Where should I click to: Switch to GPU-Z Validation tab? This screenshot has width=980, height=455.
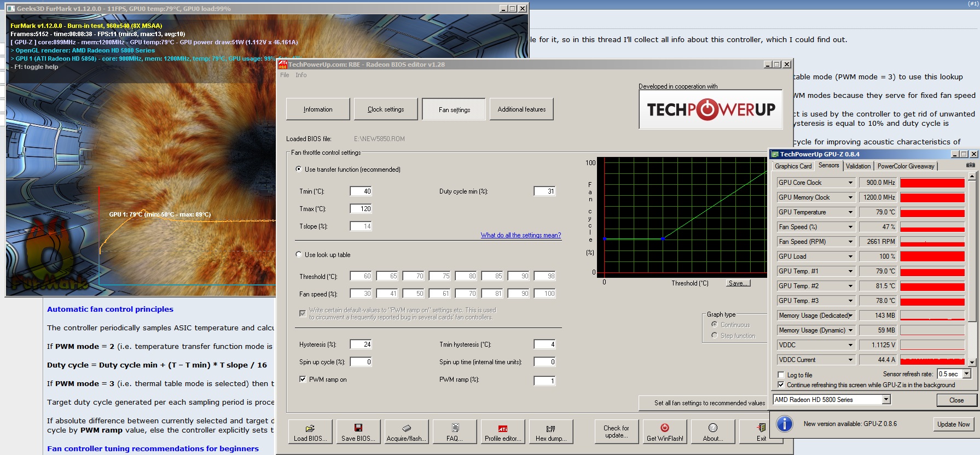858,166
